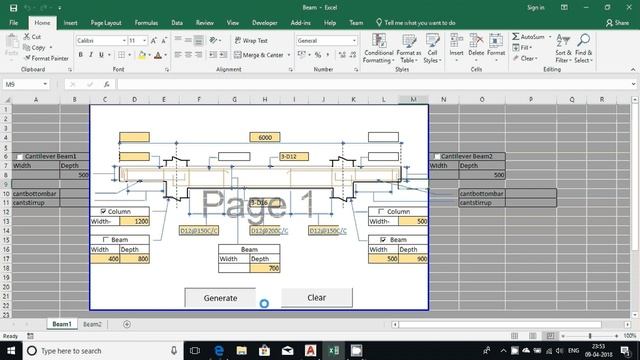Open the Data ribbon tab

click(x=177, y=23)
